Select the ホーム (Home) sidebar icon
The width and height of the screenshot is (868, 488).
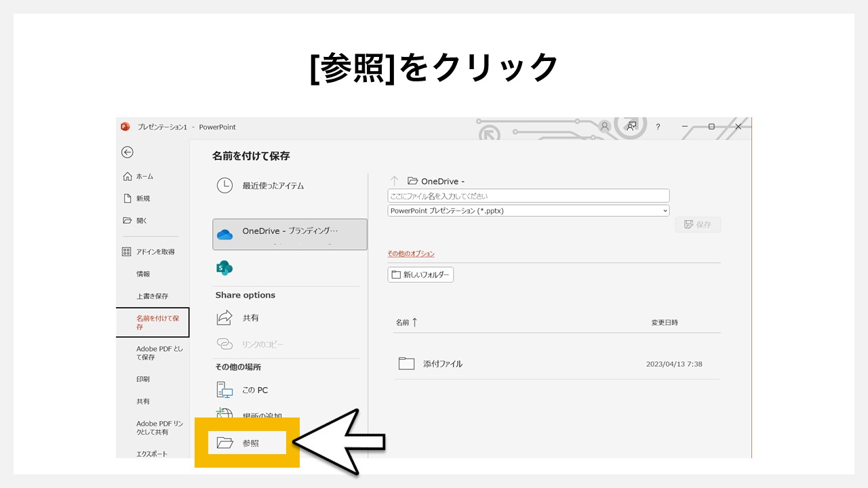pyautogui.click(x=144, y=176)
